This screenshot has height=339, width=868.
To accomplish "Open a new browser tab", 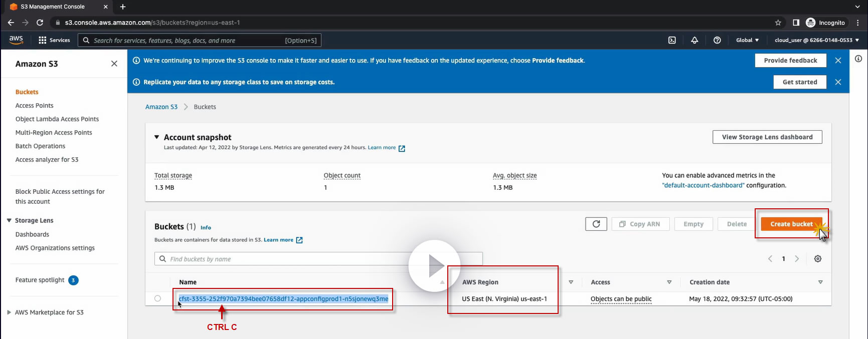I will (123, 7).
